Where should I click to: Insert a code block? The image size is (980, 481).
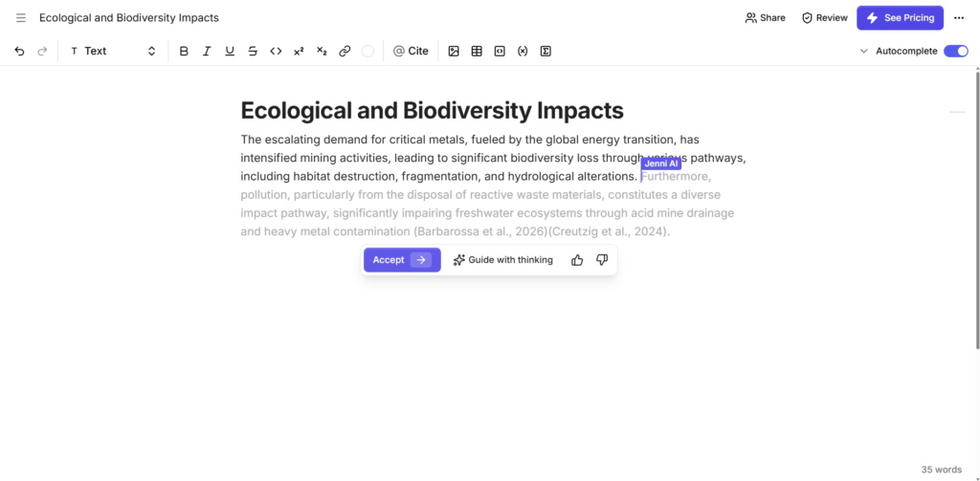pos(500,52)
